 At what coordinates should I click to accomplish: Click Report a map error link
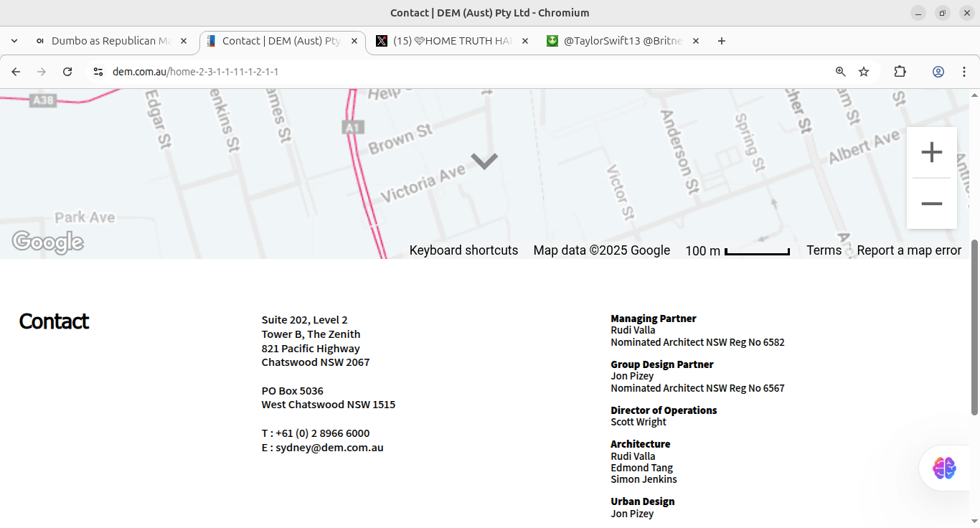tap(909, 250)
